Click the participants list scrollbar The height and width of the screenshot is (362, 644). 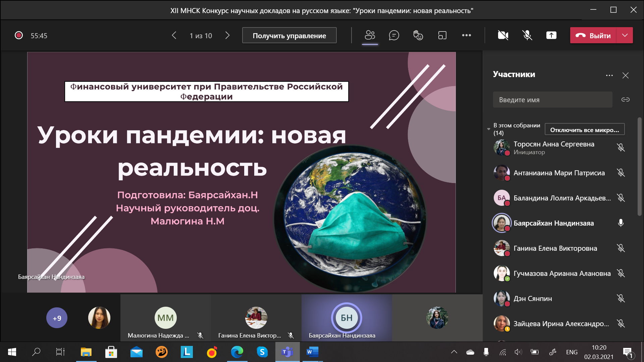[639, 167]
